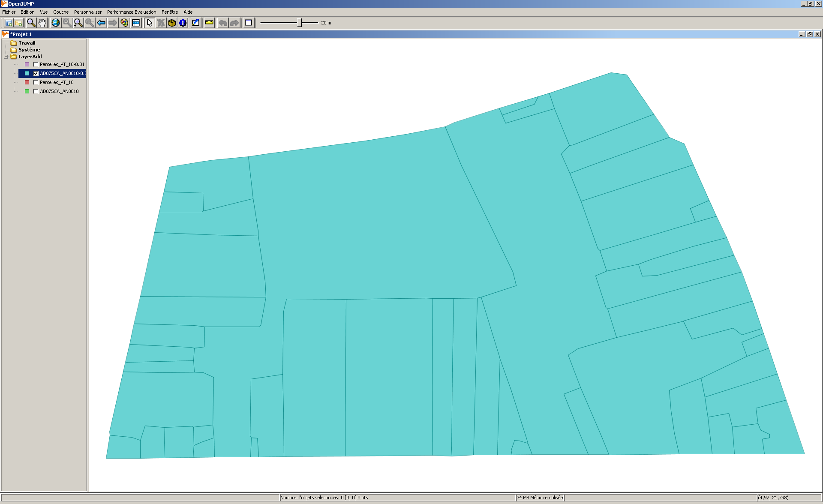Open the Couche menu

coord(61,12)
